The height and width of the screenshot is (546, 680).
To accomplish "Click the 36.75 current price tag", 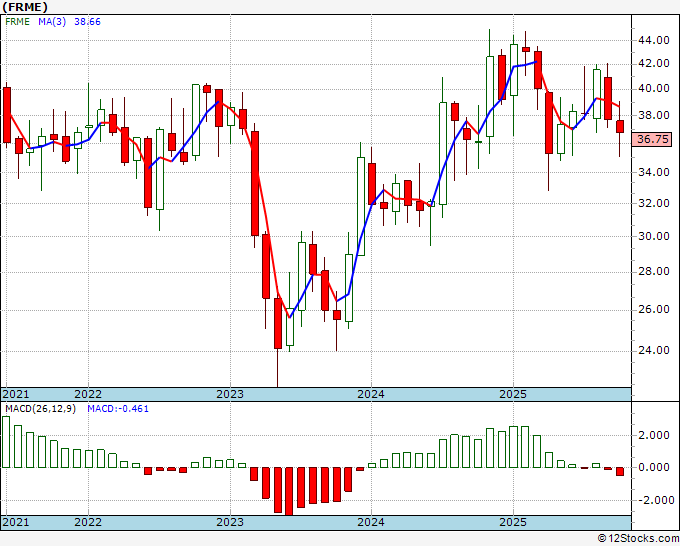I will coord(653,139).
